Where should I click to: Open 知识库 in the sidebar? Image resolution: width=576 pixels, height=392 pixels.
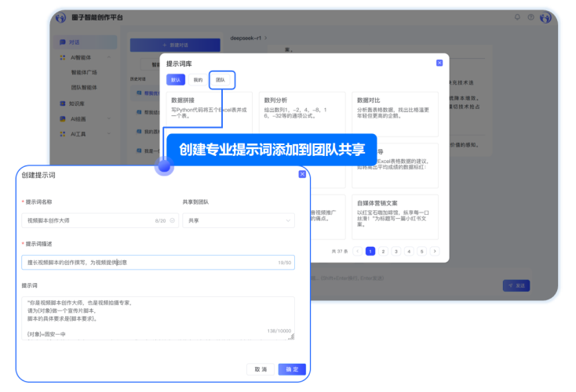point(76,103)
